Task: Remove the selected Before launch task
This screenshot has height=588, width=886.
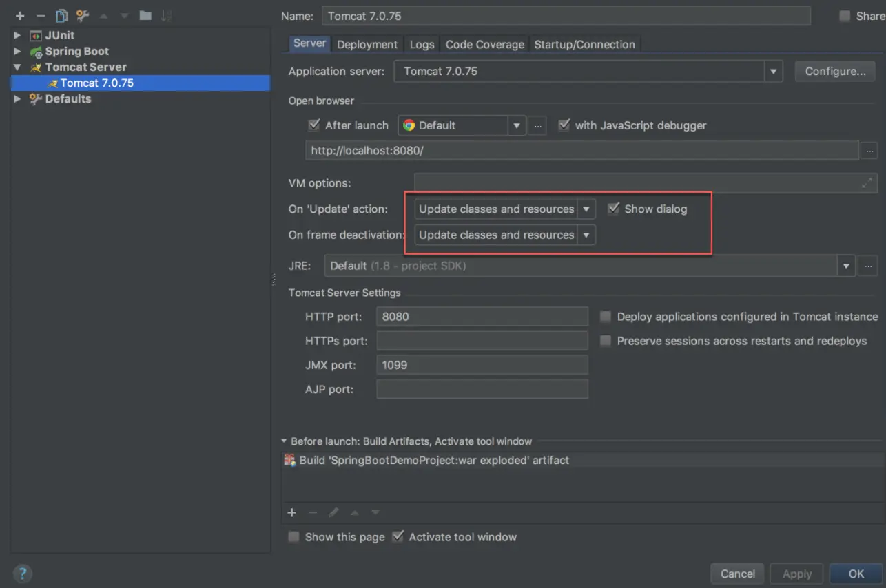Action: (x=313, y=512)
